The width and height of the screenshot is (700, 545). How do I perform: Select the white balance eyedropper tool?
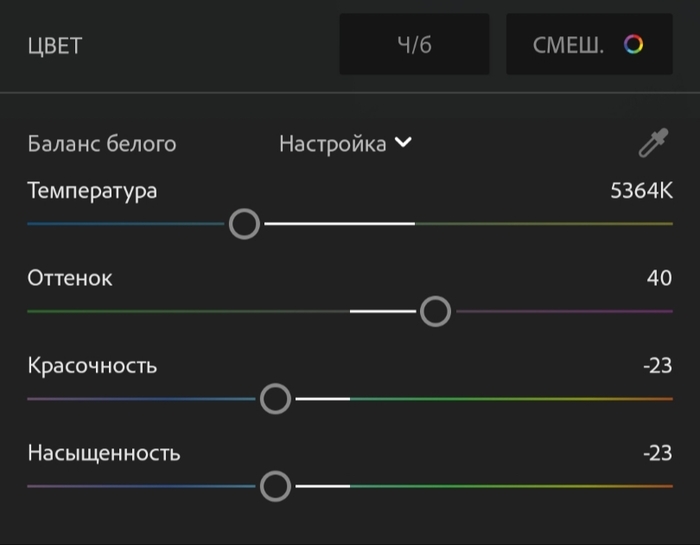(653, 144)
